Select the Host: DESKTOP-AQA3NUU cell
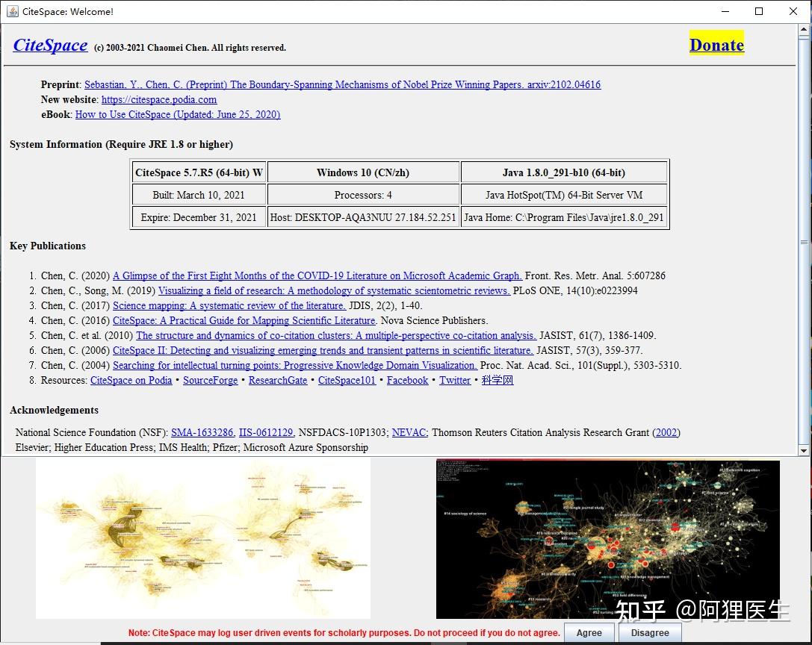Viewport: 812px width, 645px height. tap(363, 217)
